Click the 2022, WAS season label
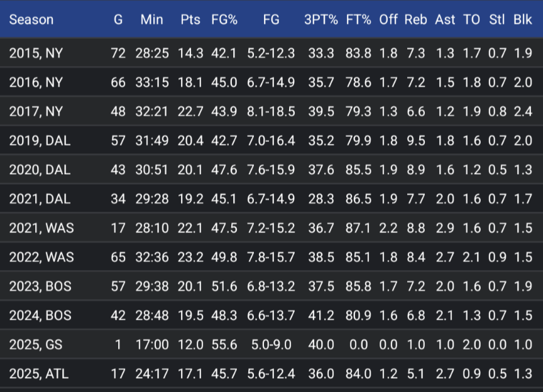This screenshot has height=392, width=543. (41, 258)
